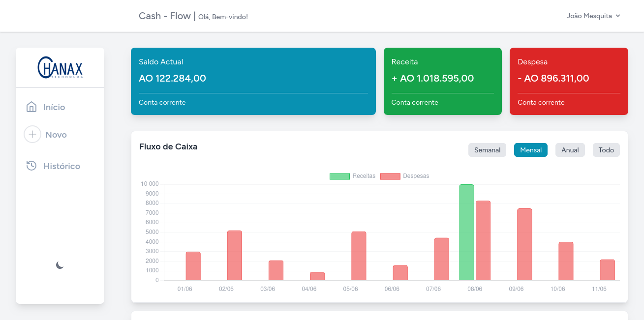
Task: Open the Saldo Actual blue card
Action: (253, 81)
